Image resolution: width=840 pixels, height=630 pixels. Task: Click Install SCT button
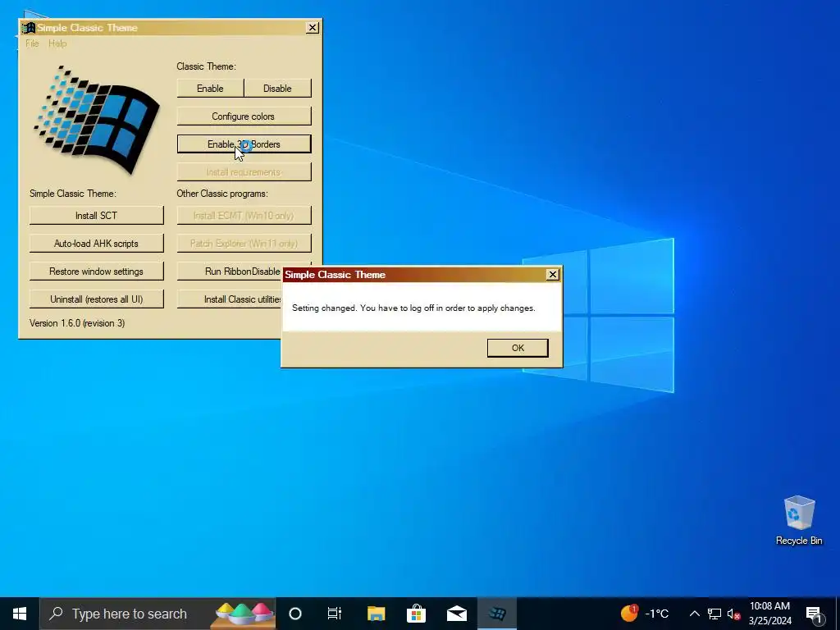pos(97,216)
